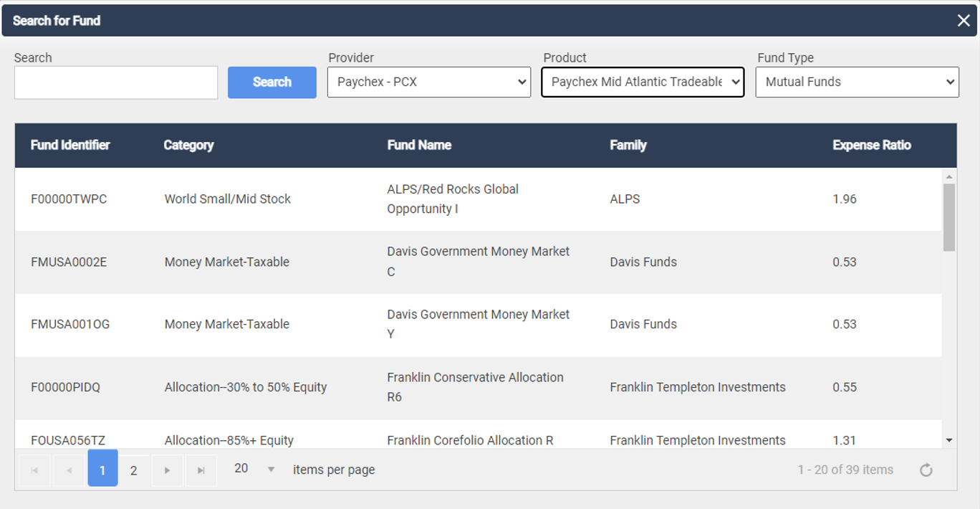Click the refresh icon in the pager
The width and height of the screenshot is (980, 509).
(926, 470)
